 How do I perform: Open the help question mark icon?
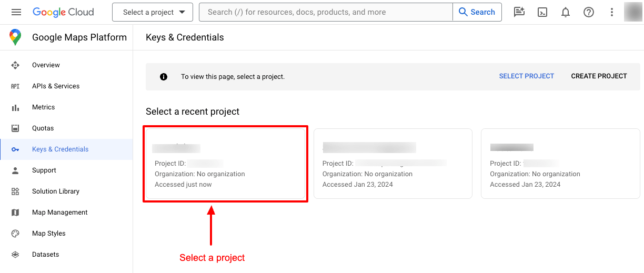click(x=589, y=12)
